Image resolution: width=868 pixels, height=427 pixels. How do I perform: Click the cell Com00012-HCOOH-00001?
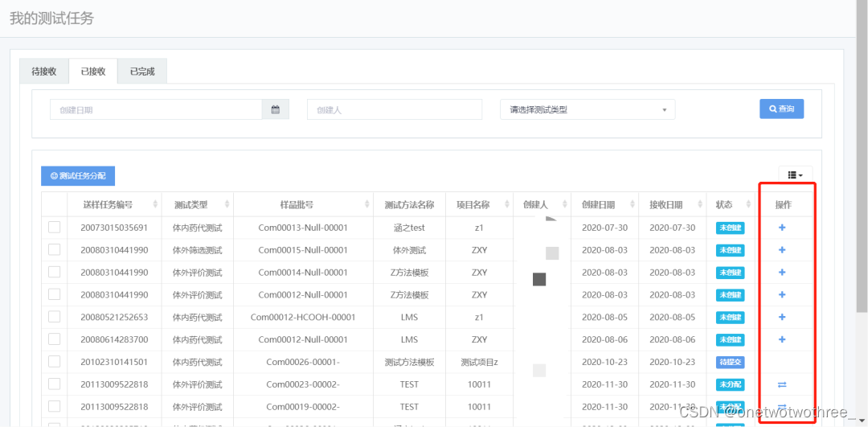pos(303,318)
